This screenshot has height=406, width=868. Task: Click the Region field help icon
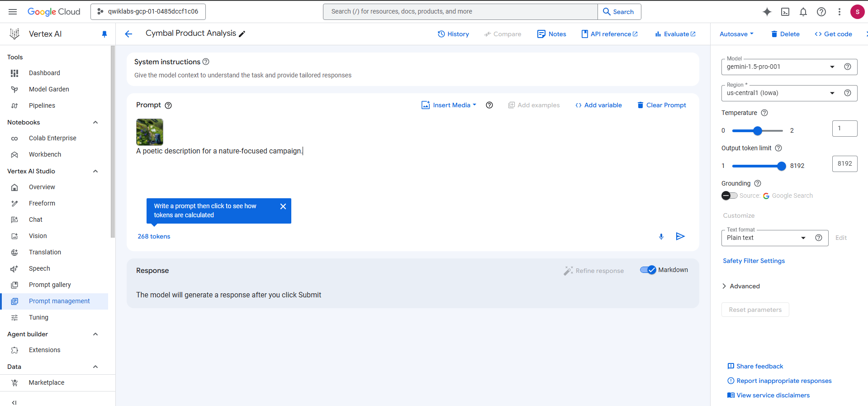coord(848,93)
